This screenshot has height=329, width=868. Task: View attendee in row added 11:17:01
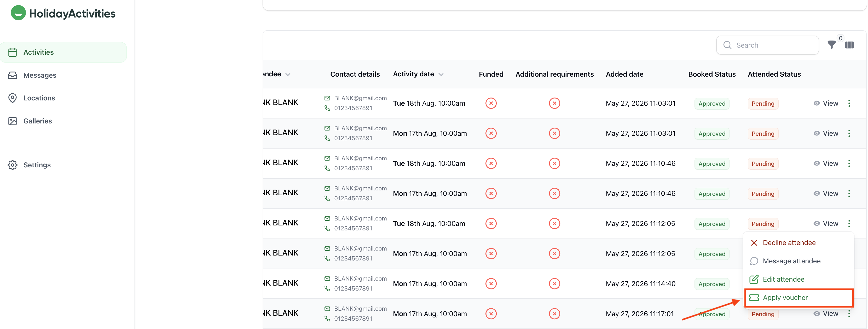click(826, 314)
